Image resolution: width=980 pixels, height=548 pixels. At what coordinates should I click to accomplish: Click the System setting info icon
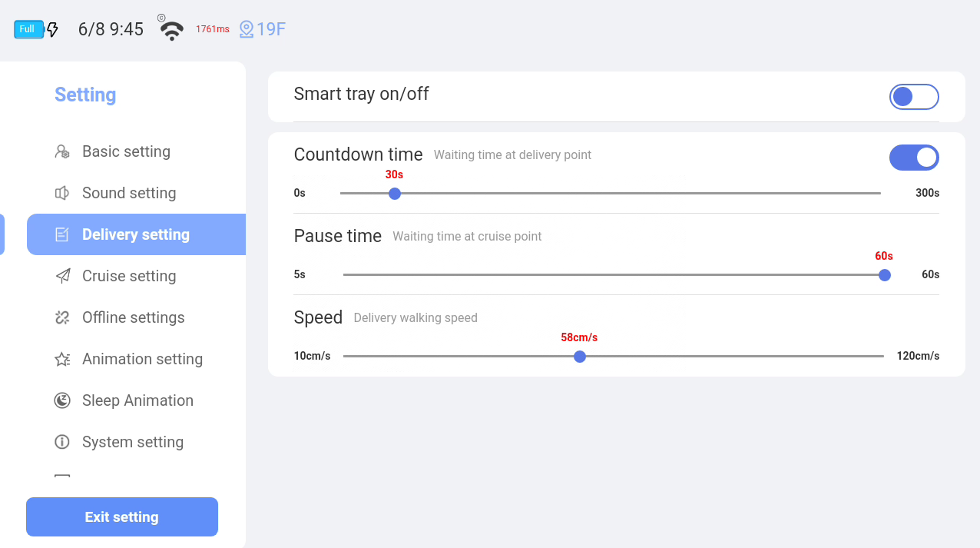[x=62, y=442]
